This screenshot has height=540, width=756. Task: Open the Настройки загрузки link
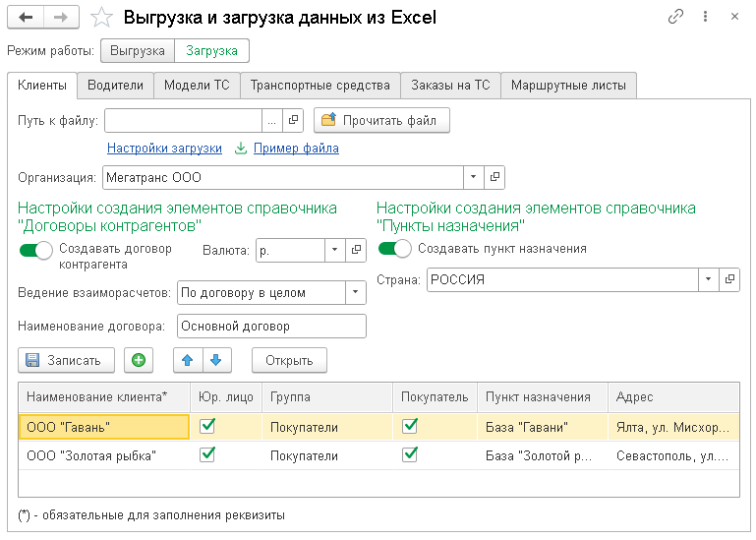pyautogui.click(x=164, y=149)
